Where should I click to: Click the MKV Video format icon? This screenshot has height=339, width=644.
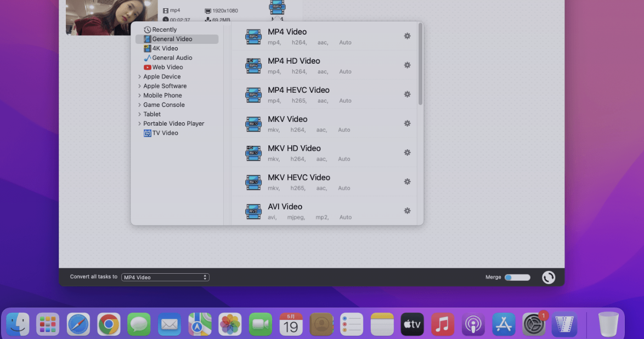point(253,124)
